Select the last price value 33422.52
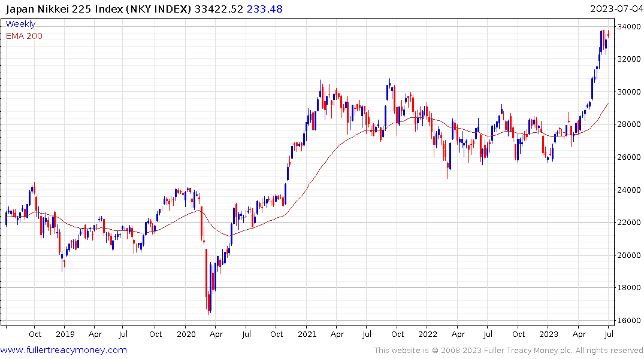This screenshot has width=644, height=359. tap(219, 9)
